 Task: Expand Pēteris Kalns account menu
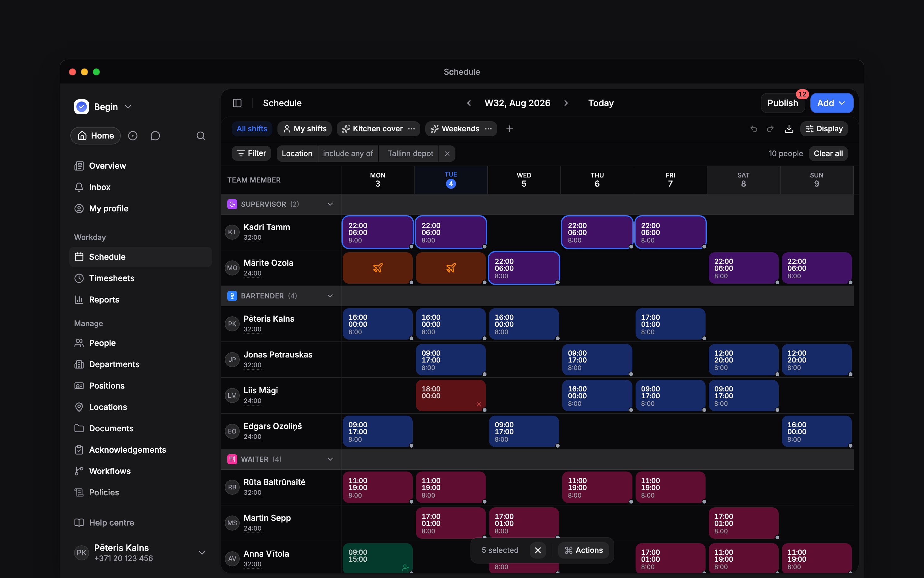tap(202, 553)
